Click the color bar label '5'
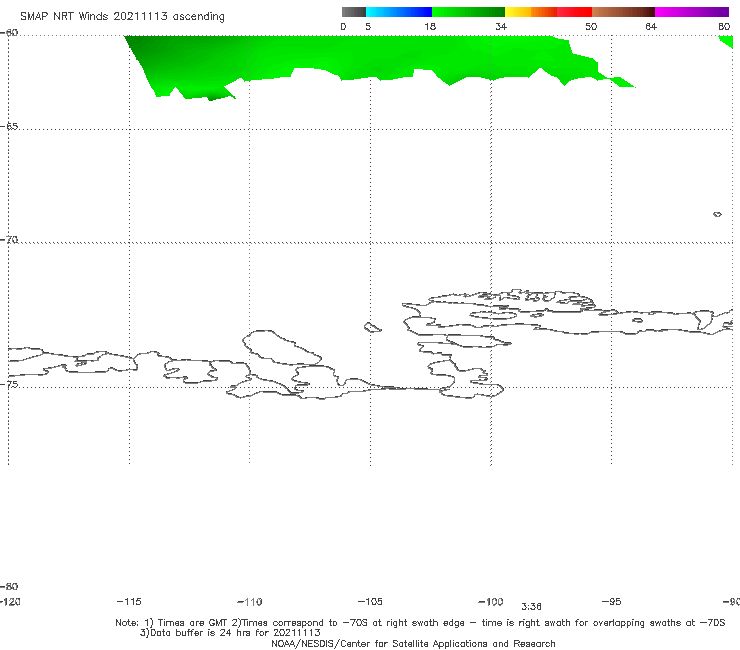This screenshot has width=740, height=650. pyautogui.click(x=368, y=26)
